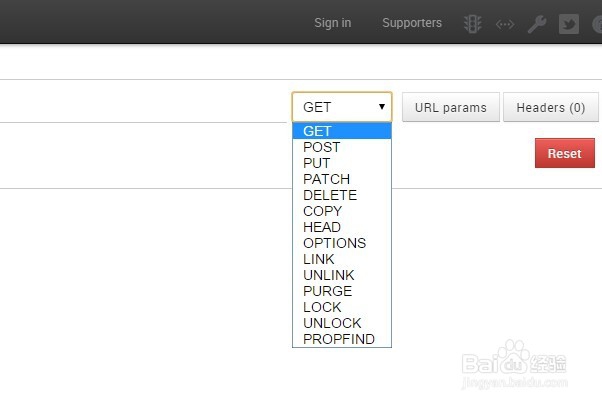The image size is (602, 404).
Task: Open the interceptor arrows icon
Action: click(x=505, y=24)
